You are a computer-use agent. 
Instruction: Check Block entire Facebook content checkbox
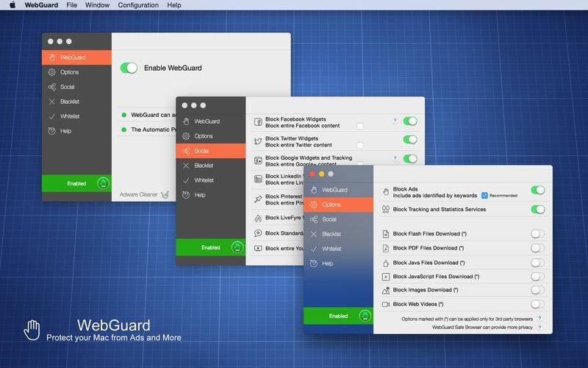(x=360, y=126)
